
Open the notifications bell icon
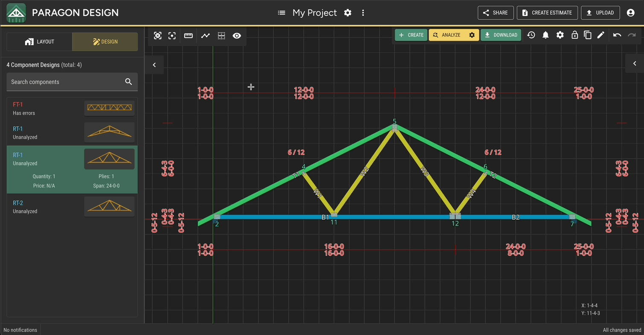[x=545, y=35]
